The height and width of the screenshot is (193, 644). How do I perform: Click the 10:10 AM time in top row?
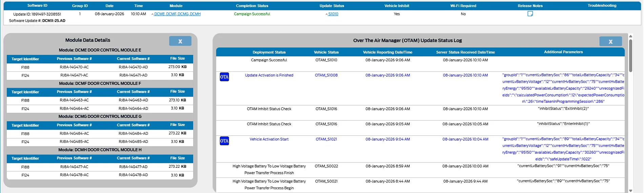[x=139, y=14]
